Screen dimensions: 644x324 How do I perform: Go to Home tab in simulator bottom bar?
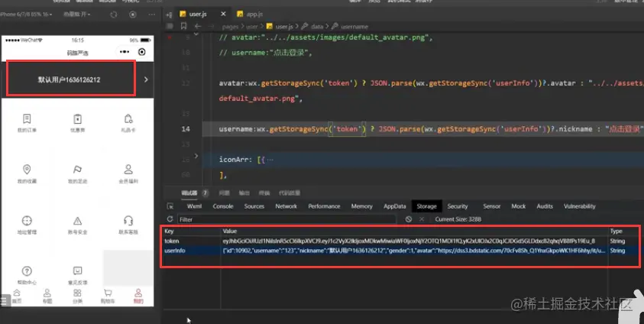pyautogui.click(x=17, y=296)
